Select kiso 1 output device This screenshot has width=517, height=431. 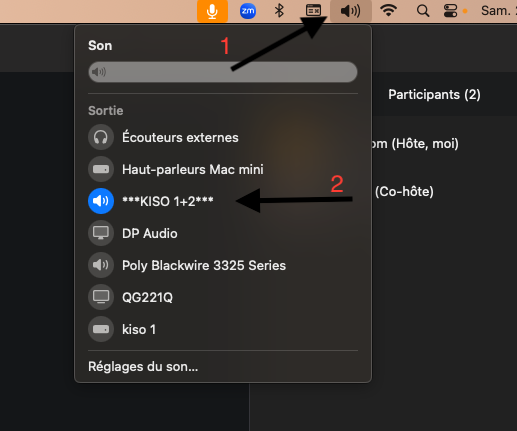tap(223, 329)
